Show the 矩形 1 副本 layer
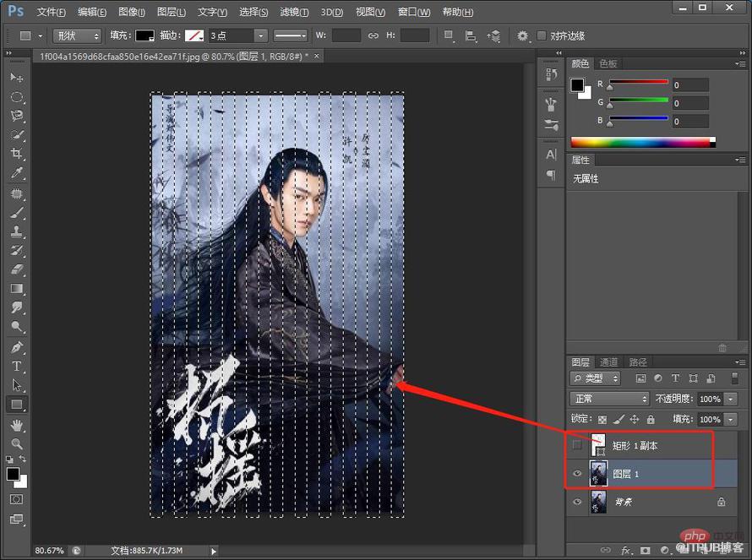 (x=577, y=445)
